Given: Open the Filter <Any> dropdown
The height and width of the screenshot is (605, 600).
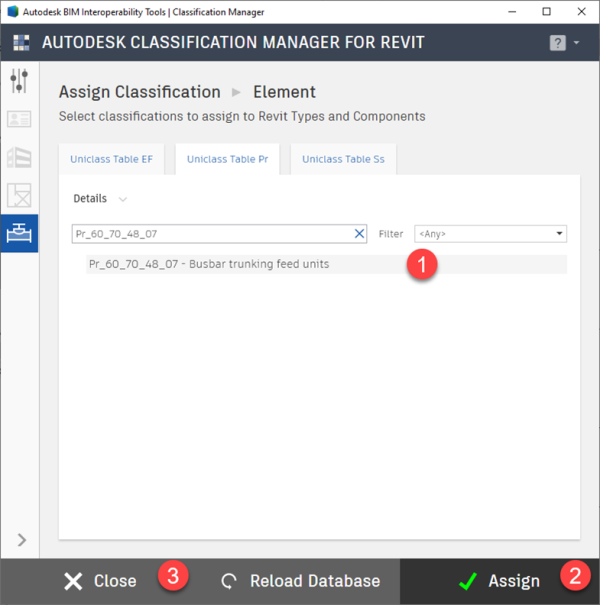Looking at the screenshot, I should click(490, 234).
